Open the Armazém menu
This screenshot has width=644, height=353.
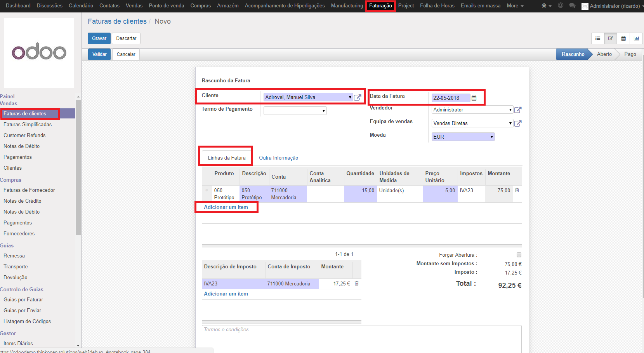[x=227, y=6]
